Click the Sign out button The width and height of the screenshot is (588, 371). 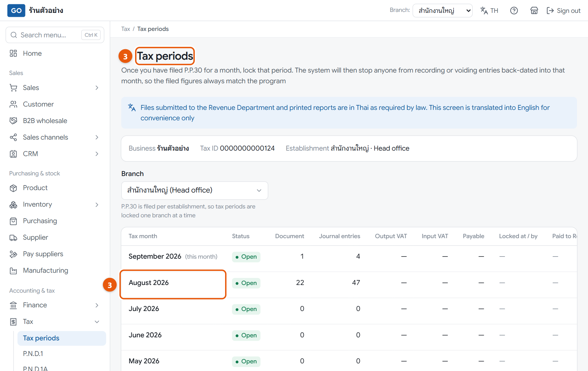click(563, 11)
